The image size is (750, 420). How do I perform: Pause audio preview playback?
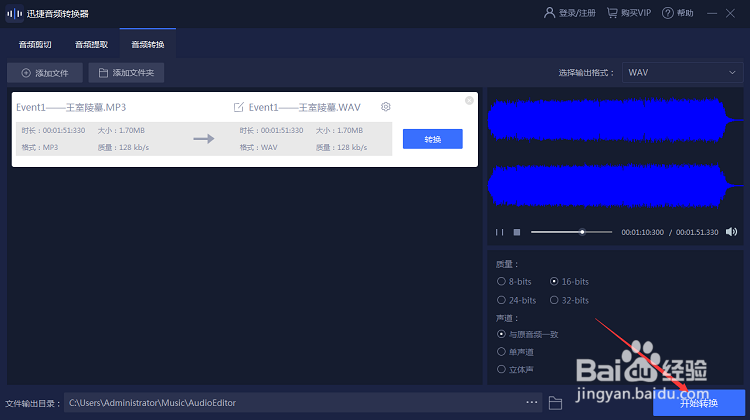(499, 232)
